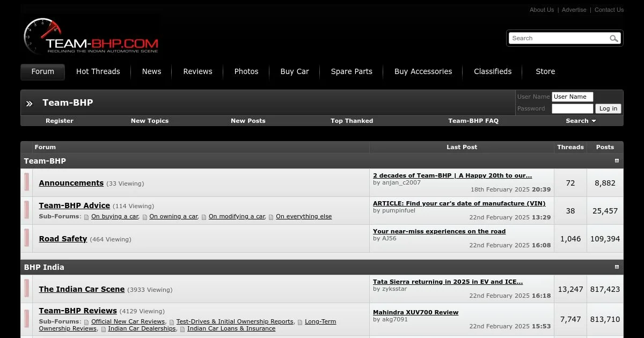This screenshot has height=338, width=644.
Task: Click the sub-forum icon before On modifying a car
Action: point(204,217)
